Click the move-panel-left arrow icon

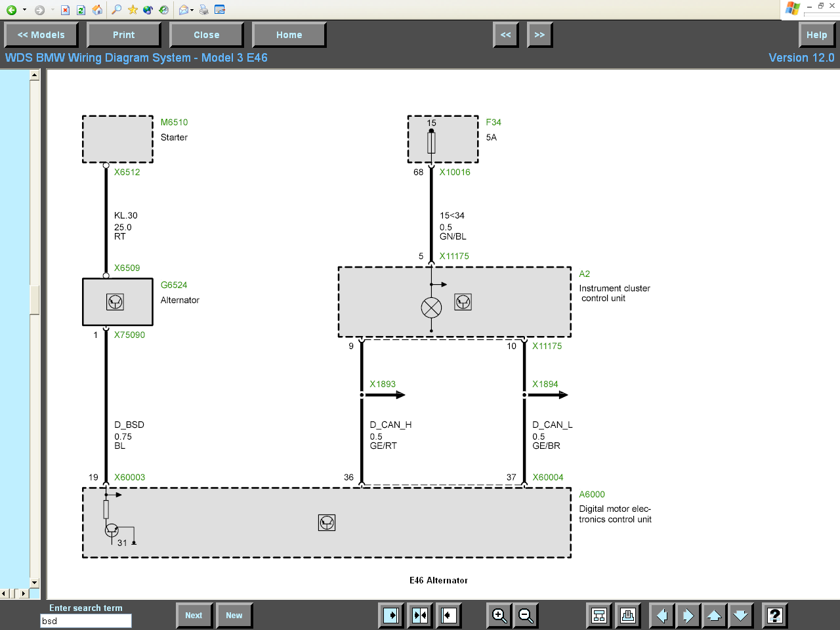click(x=449, y=616)
